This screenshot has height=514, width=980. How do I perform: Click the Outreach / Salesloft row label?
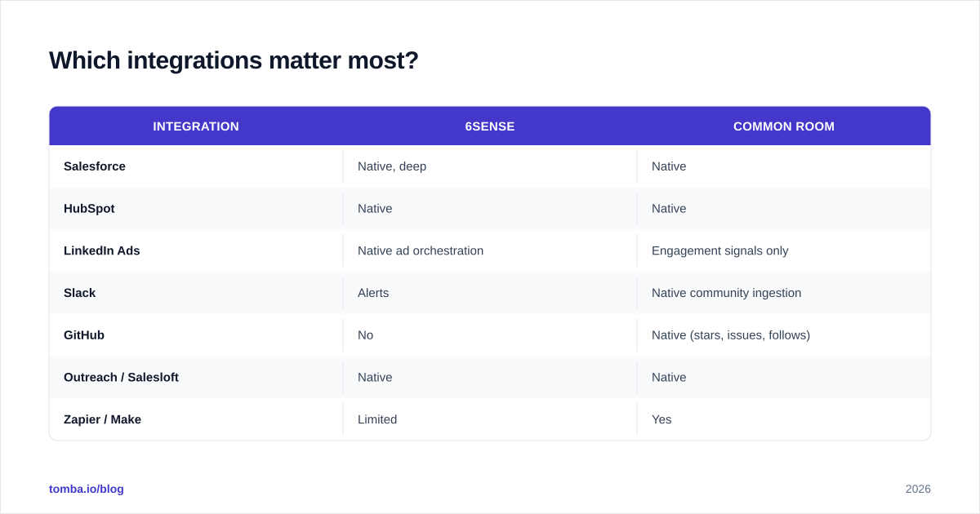121,378
